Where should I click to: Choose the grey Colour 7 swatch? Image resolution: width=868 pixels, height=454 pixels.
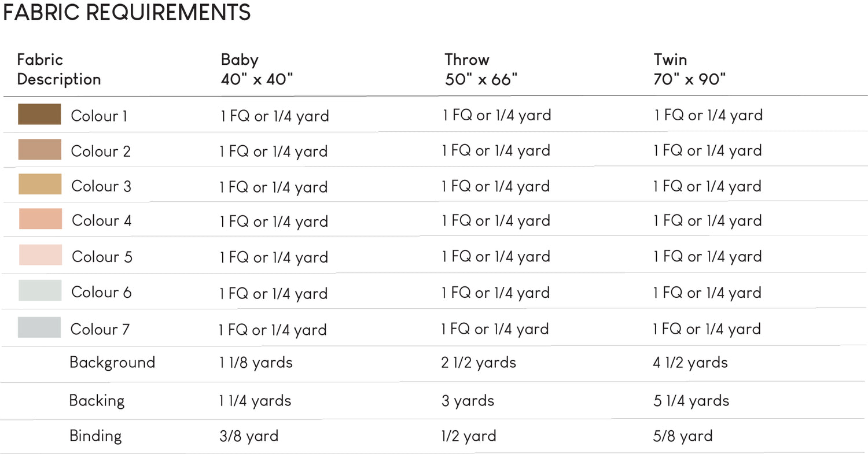pos(39,327)
